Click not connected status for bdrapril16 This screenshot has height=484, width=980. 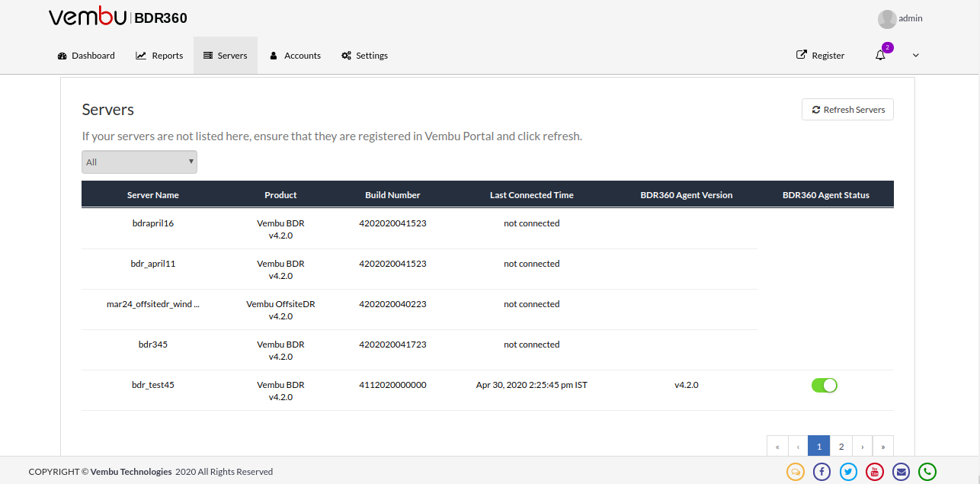532,223
